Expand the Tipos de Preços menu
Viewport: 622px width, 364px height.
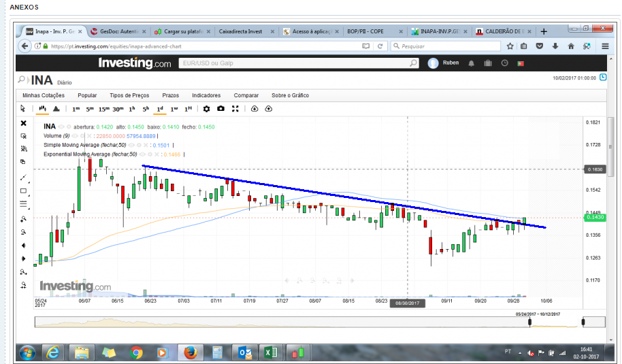pyautogui.click(x=129, y=96)
